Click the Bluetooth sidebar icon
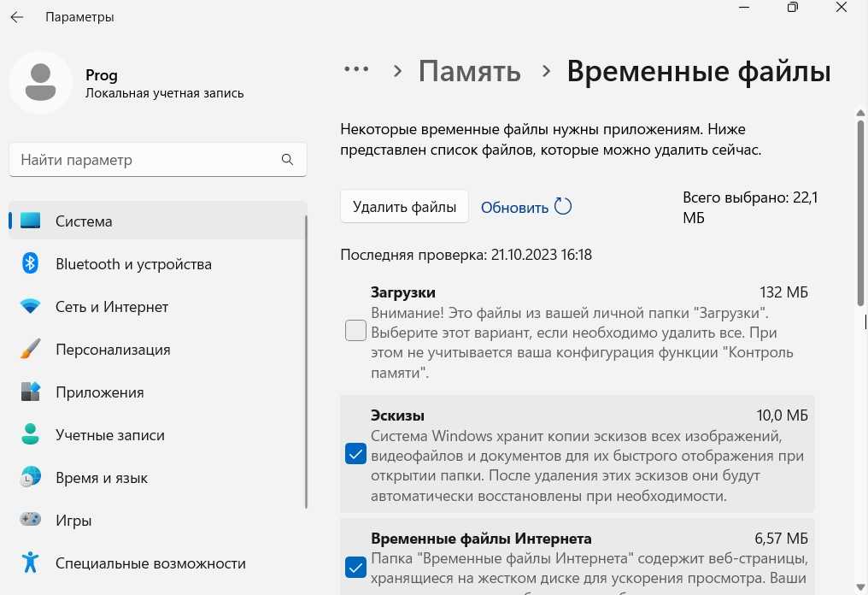The width and height of the screenshot is (868, 595). 31,264
